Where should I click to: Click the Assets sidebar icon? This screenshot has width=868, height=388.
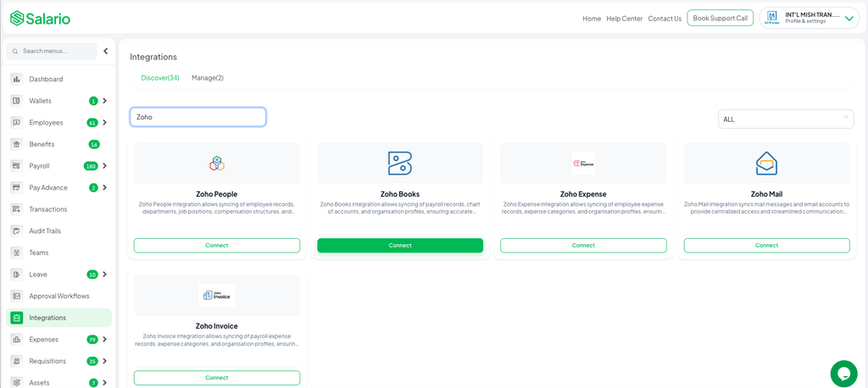pyautogui.click(x=17, y=382)
